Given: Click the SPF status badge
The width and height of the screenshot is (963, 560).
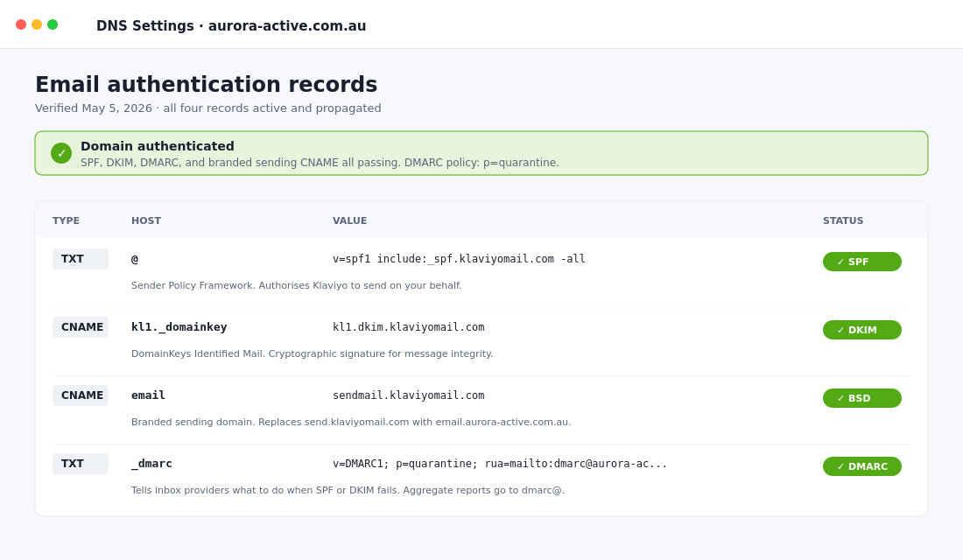Looking at the screenshot, I should coord(861,262).
